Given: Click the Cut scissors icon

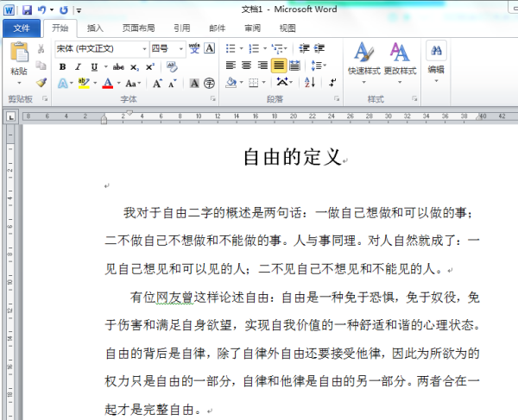Looking at the screenshot, I should (x=41, y=49).
